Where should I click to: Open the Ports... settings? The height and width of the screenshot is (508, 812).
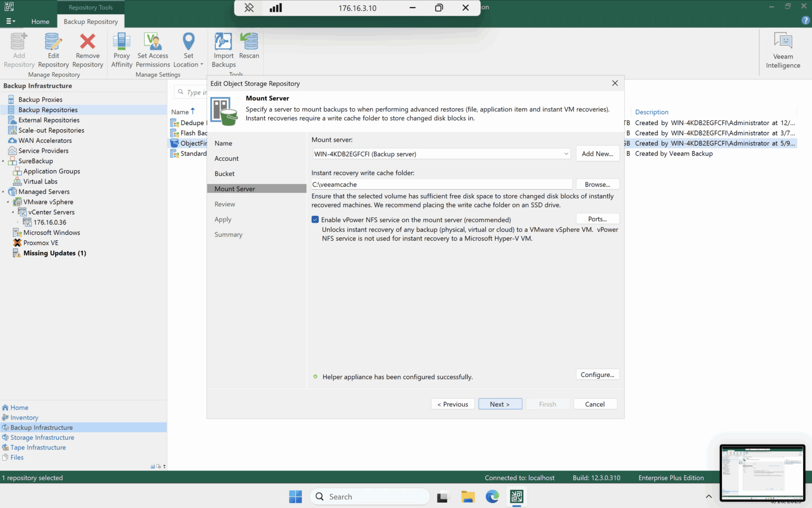pos(597,219)
